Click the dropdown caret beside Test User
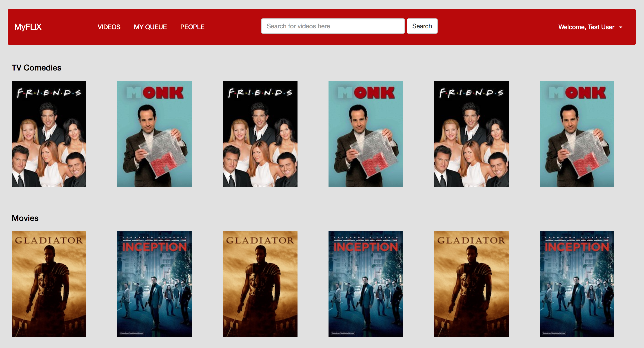 [x=621, y=27]
